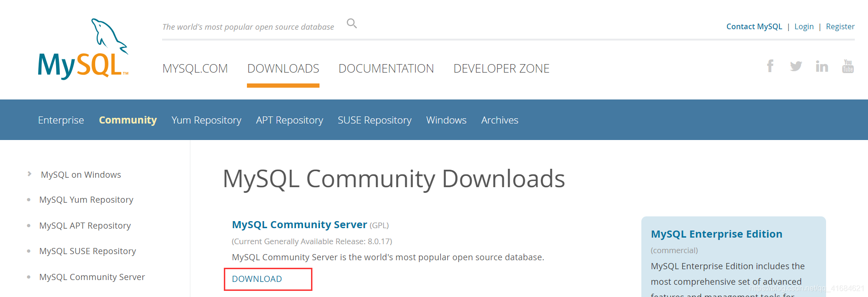Open the search magnifier icon
Screen dimensions: 868x297
[x=352, y=23]
